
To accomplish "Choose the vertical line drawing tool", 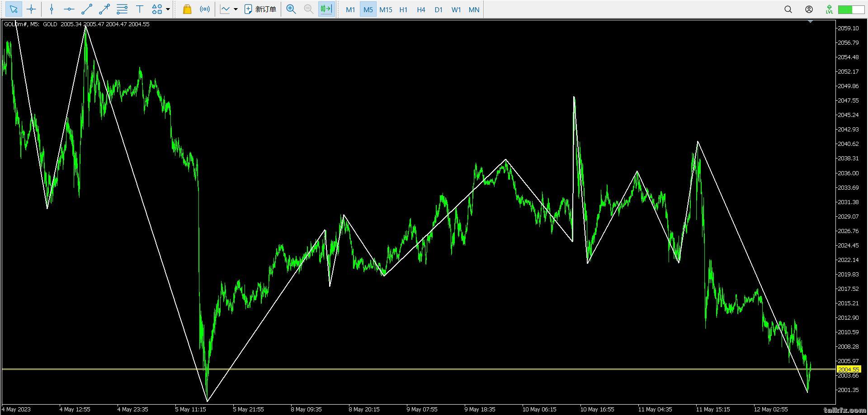I will 52,9.
